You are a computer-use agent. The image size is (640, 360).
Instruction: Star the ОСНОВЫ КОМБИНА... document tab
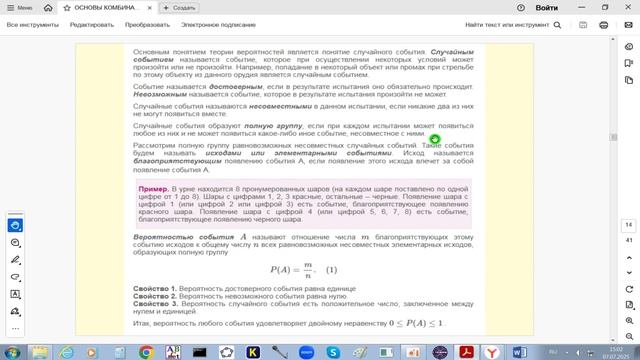67,8
